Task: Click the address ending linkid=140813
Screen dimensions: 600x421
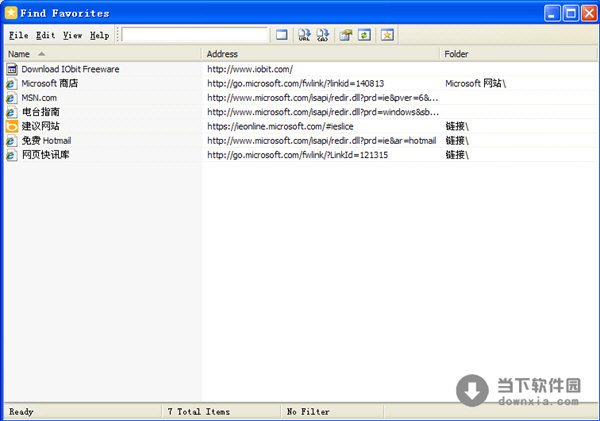Action: point(295,83)
